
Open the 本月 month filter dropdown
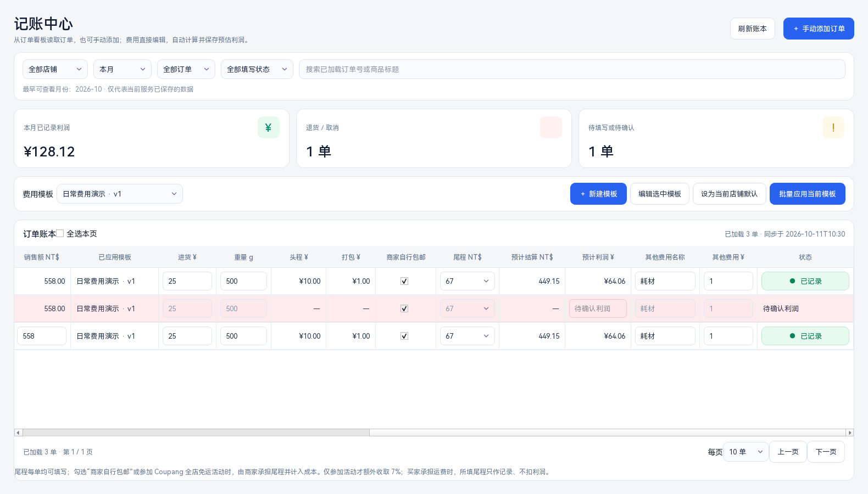click(x=123, y=69)
